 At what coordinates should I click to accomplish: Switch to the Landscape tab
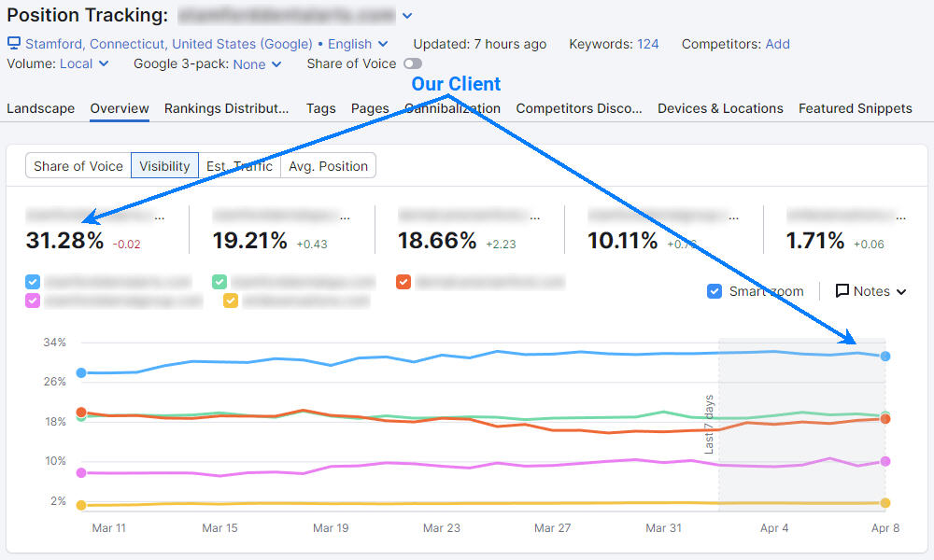pyautogui.click(x=40, y=108)
